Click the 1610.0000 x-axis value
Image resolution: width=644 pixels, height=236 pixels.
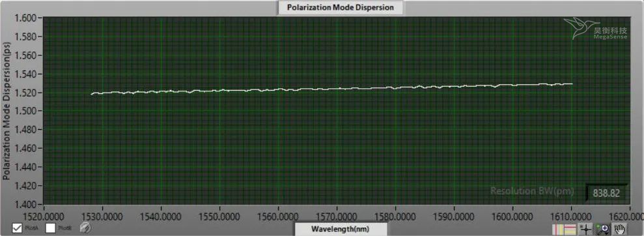572,216
